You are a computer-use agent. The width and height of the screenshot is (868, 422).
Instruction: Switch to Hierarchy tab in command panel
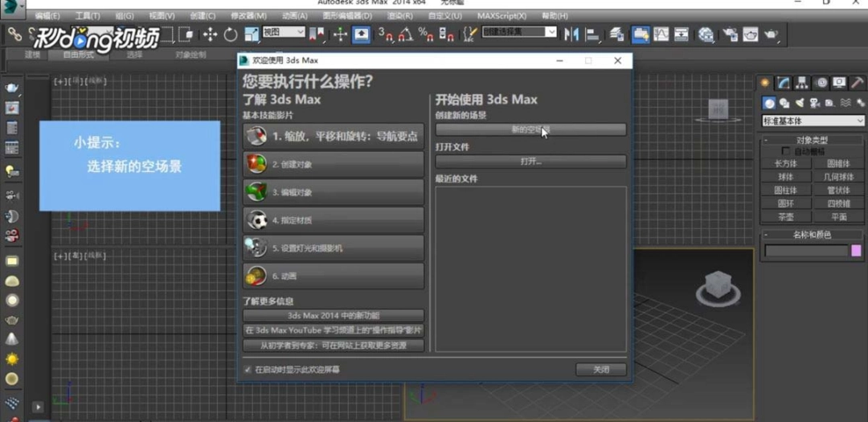pos(802,83)
